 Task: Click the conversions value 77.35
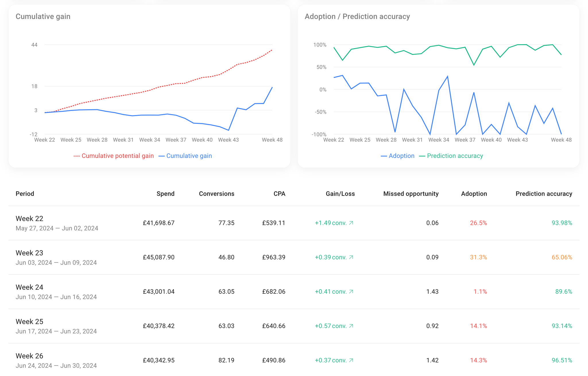tap(226, 223)
